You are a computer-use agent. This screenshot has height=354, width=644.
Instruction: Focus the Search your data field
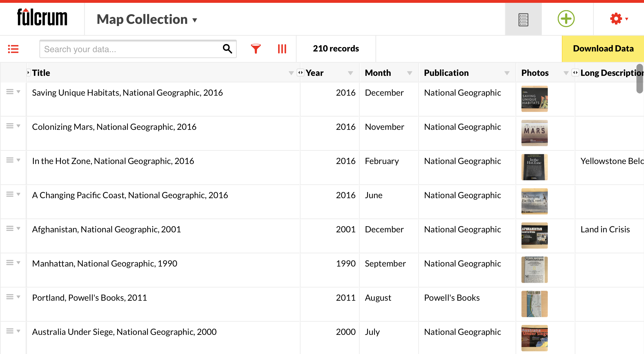(x=138, y=49)
